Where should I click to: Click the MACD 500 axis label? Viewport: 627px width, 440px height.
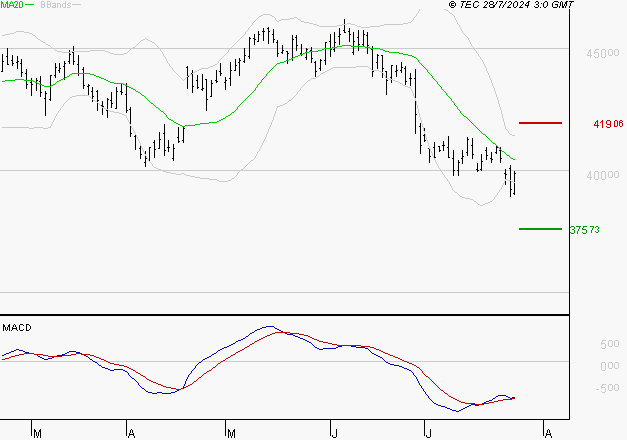610,344
